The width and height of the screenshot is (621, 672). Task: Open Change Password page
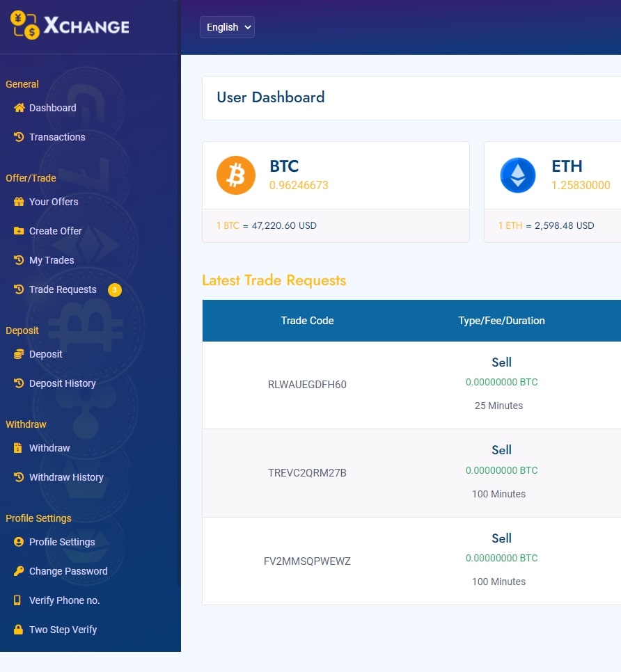click(x=68, y=571)
